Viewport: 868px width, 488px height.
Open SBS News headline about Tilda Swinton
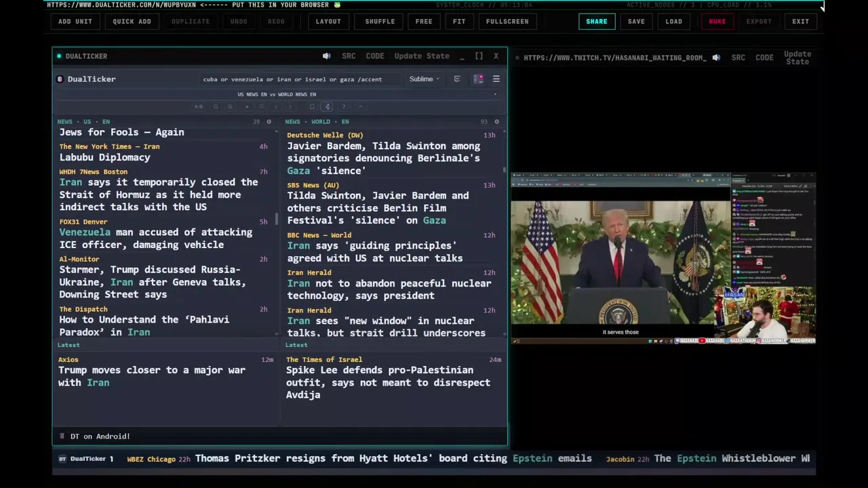[378, 208]
